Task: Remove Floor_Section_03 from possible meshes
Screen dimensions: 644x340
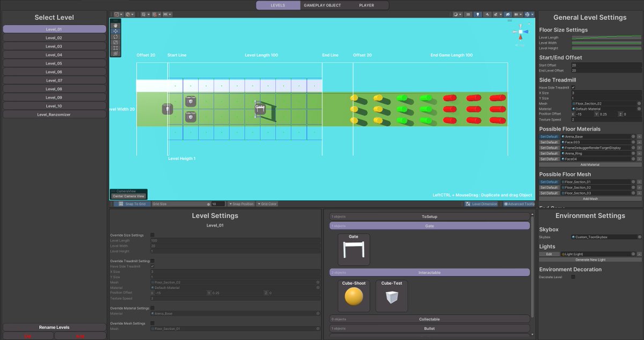Action: click(639, 193)
